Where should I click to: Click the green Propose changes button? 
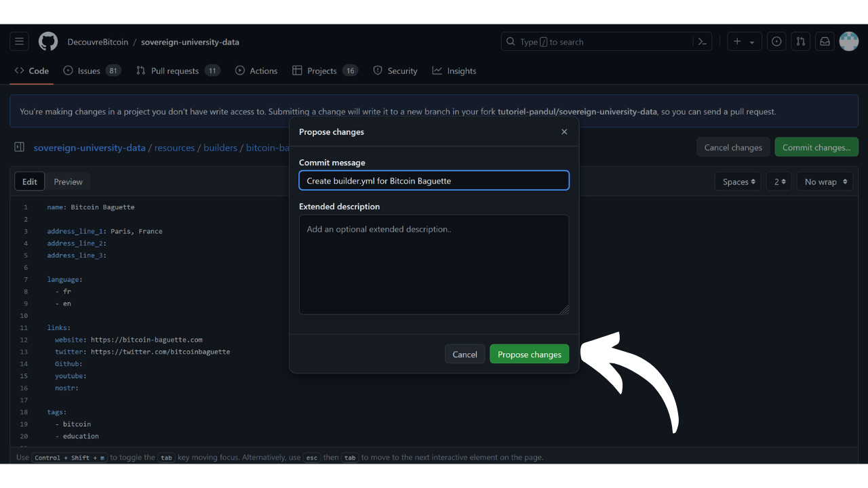click(530, 354)
